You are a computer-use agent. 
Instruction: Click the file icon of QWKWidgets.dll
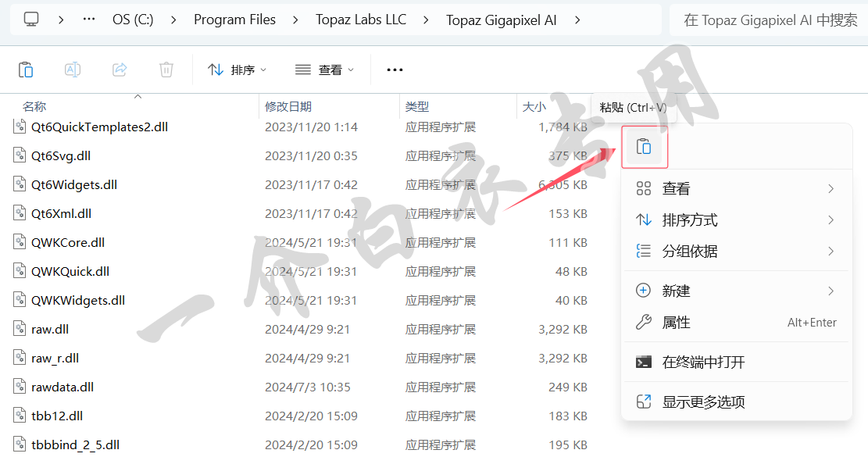pyautogui.click(x=20, y=300)
